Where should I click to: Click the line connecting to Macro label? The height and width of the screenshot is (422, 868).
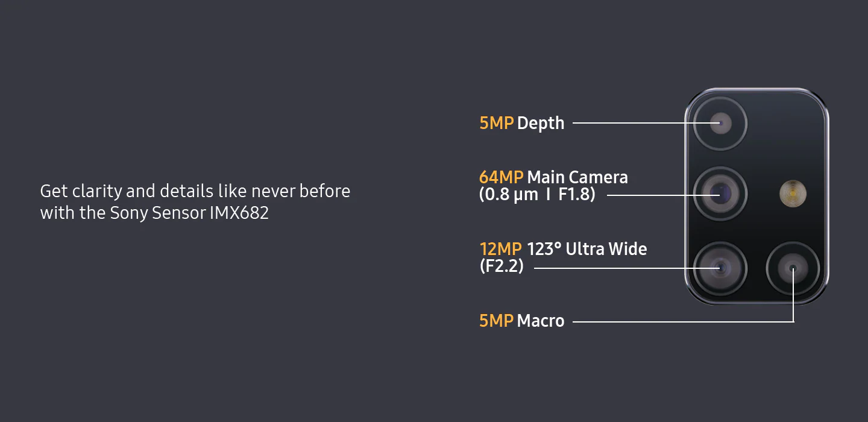682,321
